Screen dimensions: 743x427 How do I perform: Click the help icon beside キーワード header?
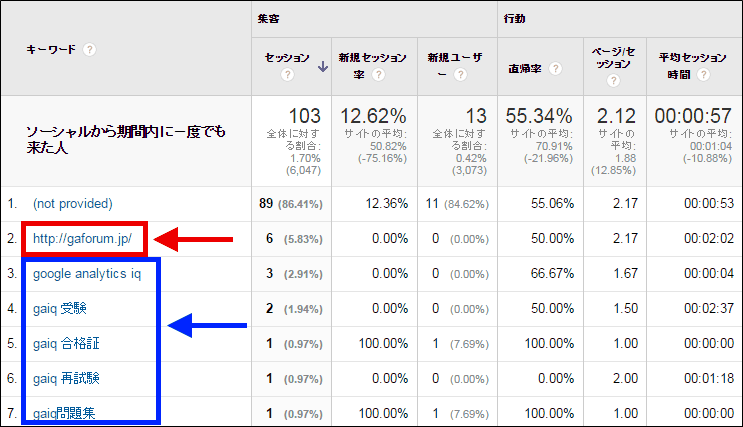point(90,49)
